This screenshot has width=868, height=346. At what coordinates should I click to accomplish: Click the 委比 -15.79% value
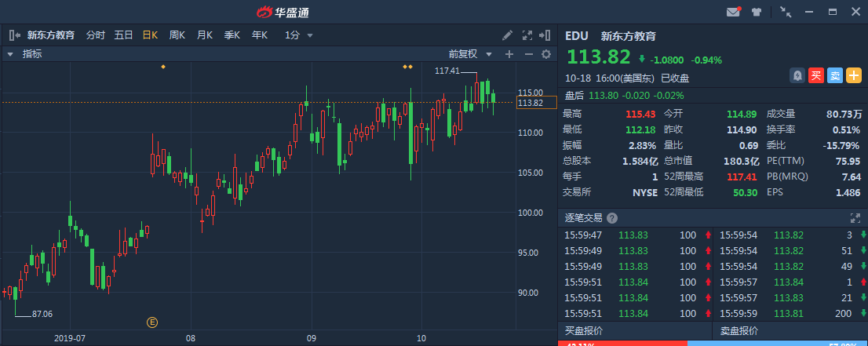pyautogui.click(x=843, y=146)
